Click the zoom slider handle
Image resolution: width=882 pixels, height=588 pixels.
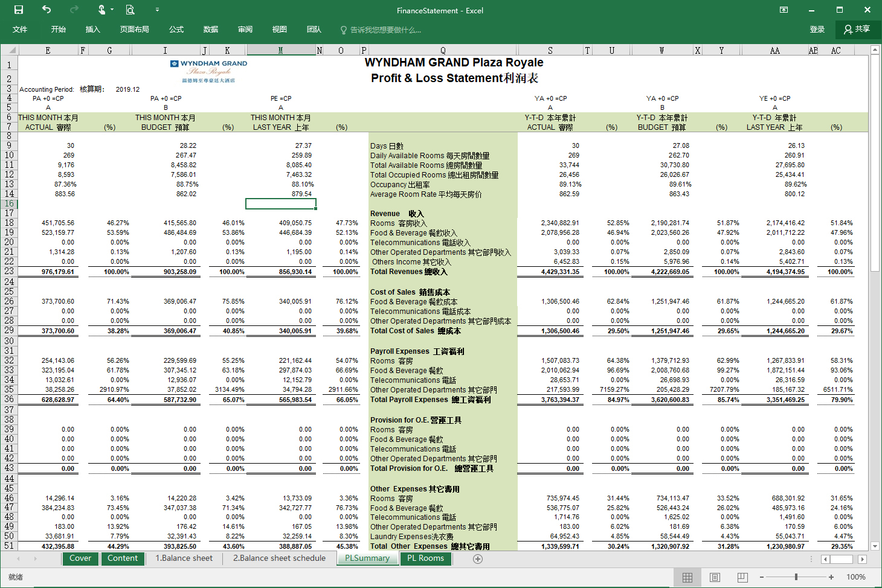point(796,577)
